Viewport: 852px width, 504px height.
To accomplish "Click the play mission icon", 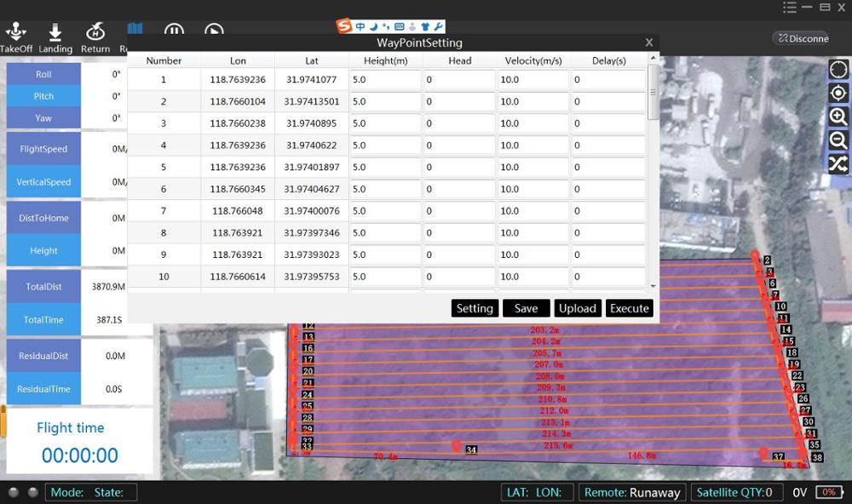I will 214,30.
